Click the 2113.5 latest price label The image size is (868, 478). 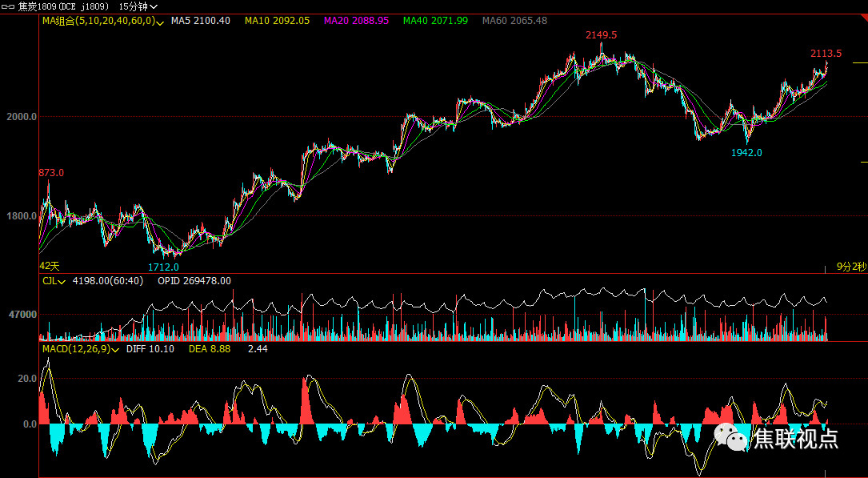click(x=826, y=54)
